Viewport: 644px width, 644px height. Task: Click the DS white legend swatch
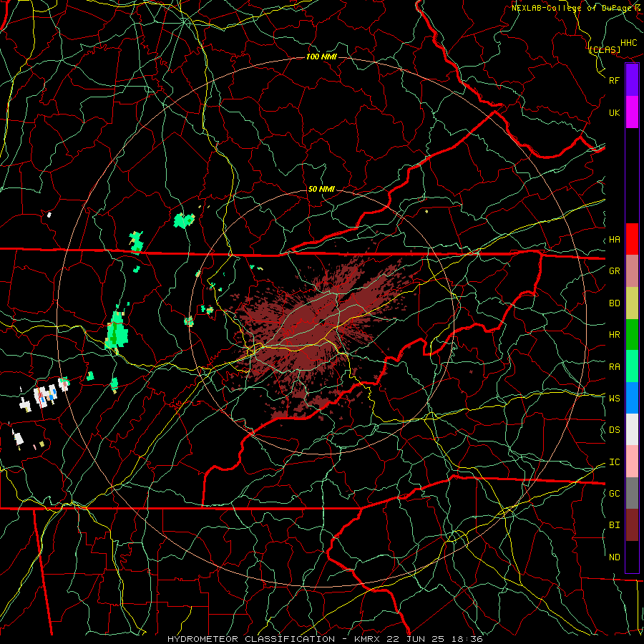point(632,429)
